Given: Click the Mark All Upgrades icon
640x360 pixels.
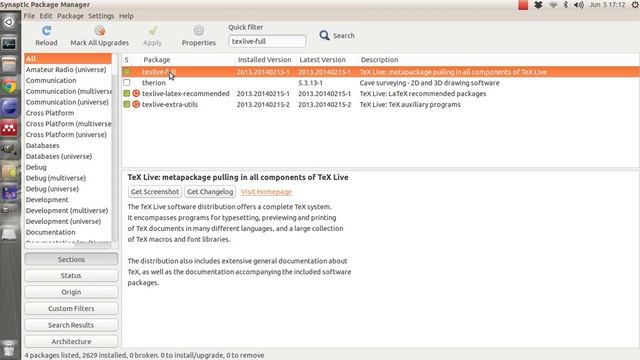Looking at the screenshot, I should 100,31.
